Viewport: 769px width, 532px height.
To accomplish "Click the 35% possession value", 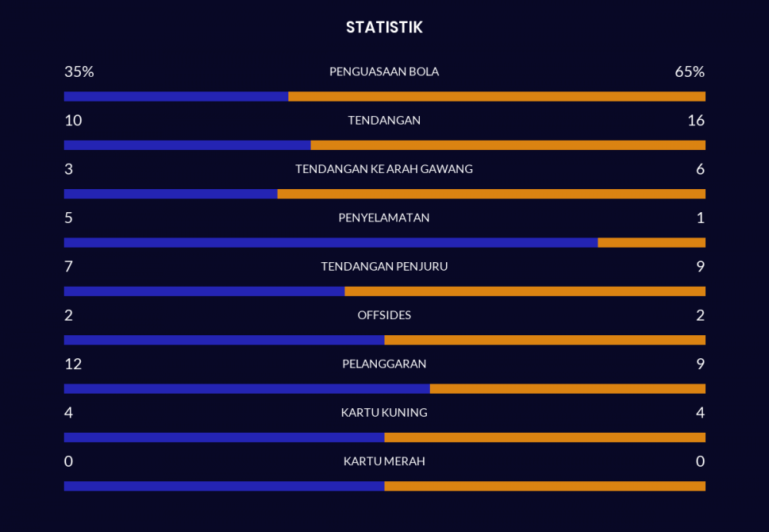I will click(78, 71).
